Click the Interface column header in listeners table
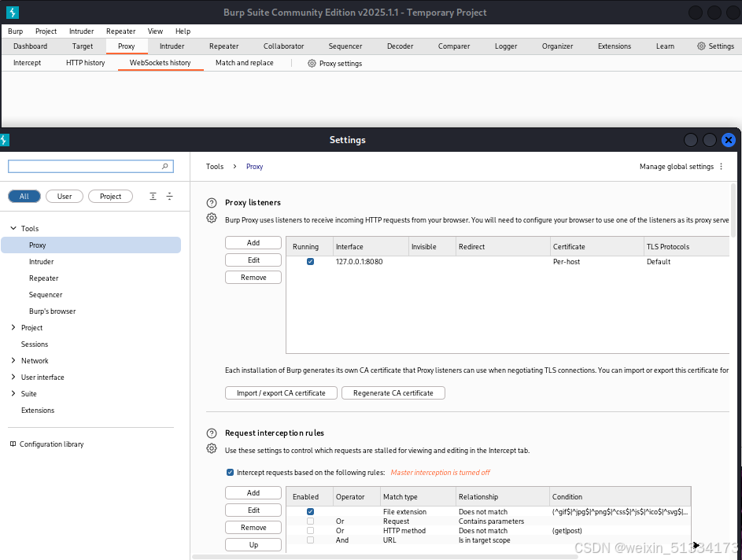Screen dimensions: 742x560 pos(371,247)
